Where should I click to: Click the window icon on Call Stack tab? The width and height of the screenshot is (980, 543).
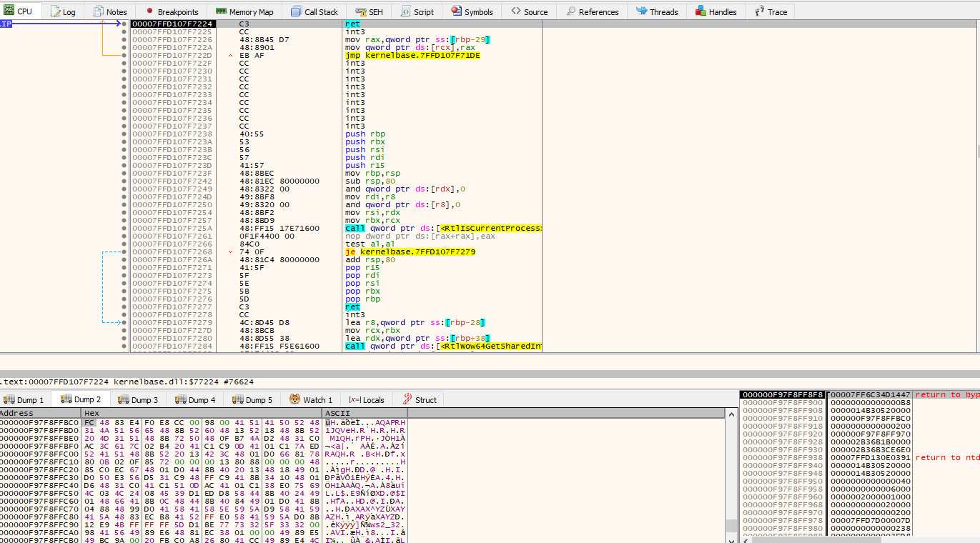tap(297, 11)
